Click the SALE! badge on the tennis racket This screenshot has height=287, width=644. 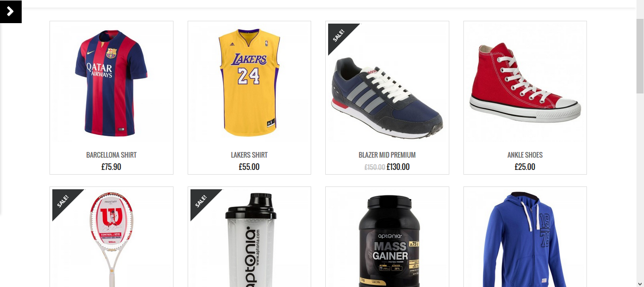point(63,200)
